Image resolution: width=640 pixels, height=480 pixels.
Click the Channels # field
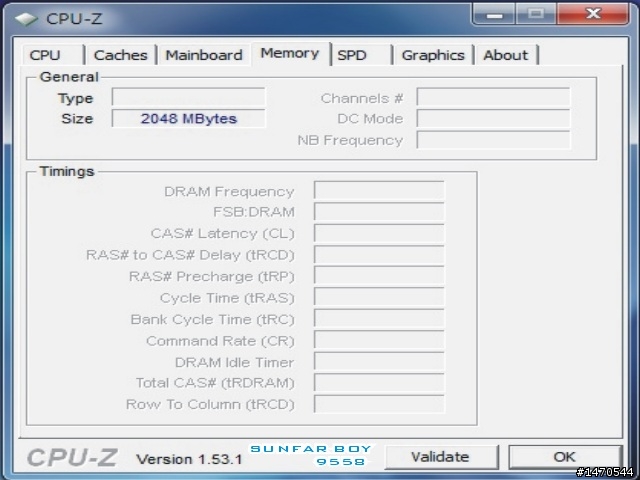click(493, 97)
